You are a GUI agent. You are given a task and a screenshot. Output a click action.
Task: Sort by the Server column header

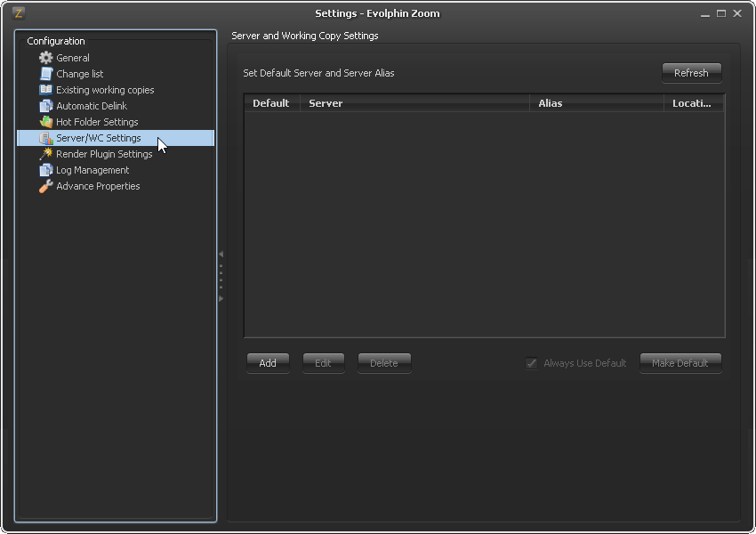(414, 103)
